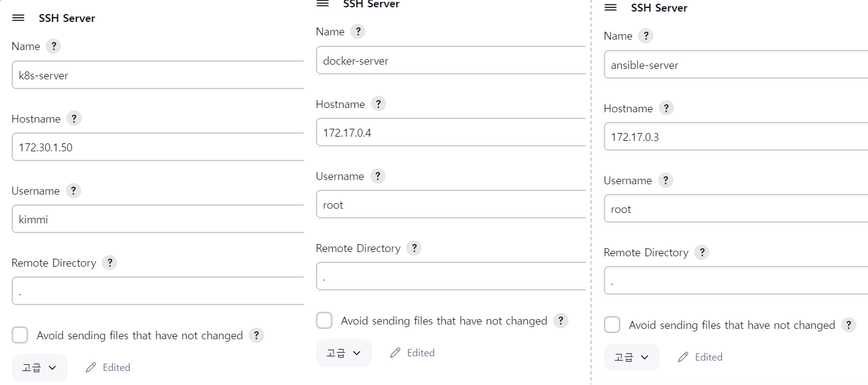Click the help icon next to k8s-server Name label
The image size is (868, 385).
53,46
